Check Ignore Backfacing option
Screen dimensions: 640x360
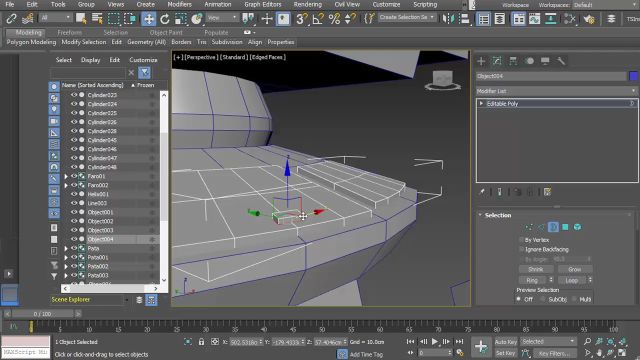(521, 249)
